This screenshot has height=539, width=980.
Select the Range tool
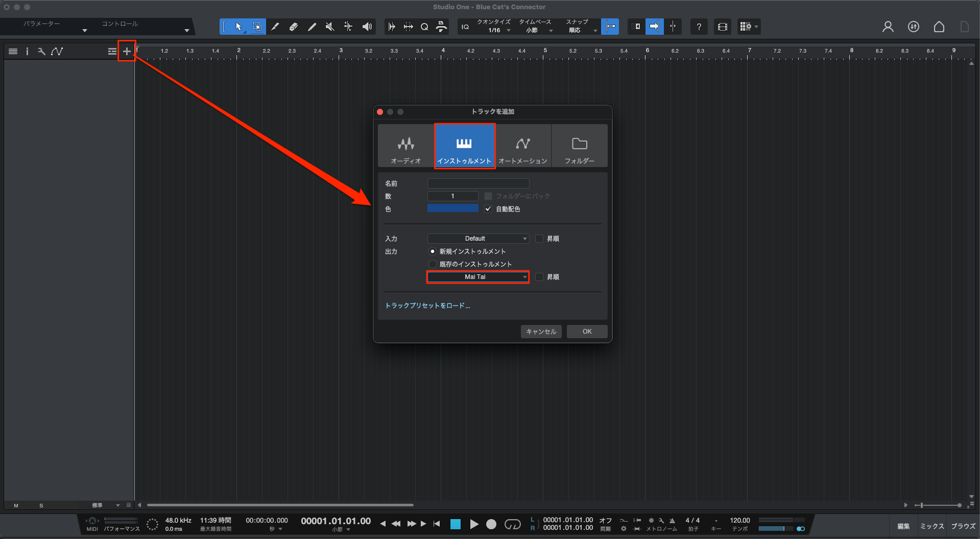tap(257, 27)
